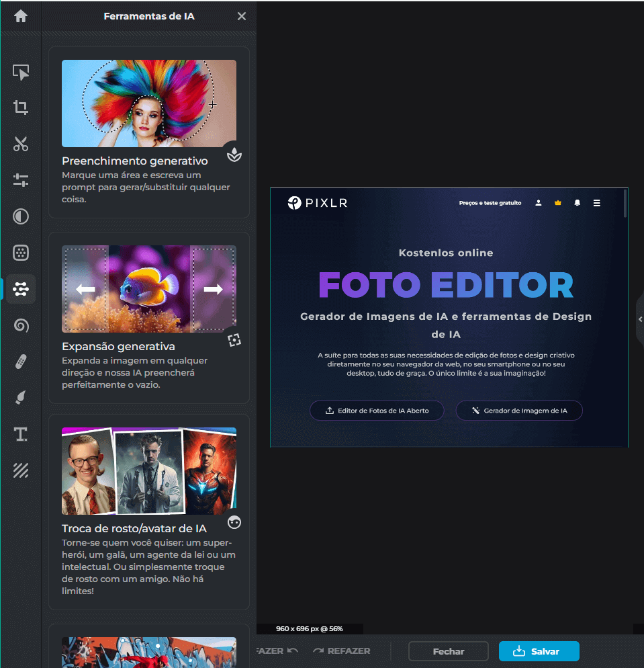Select the Heal bandage tool
The height and width of the screenshot is (668, 644).
coord(20,362)
